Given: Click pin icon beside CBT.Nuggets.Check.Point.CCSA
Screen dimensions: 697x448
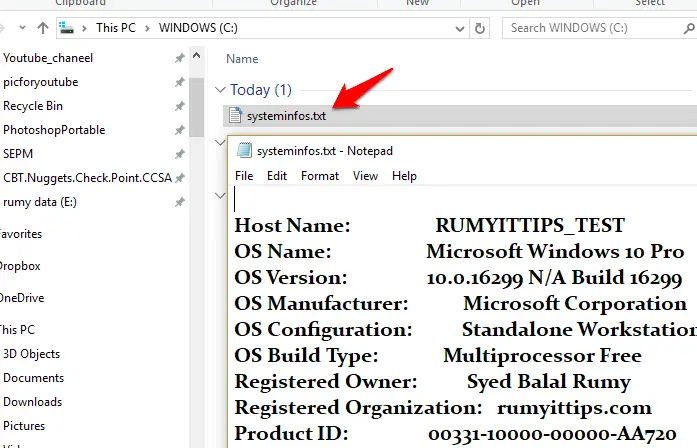Looking at the screenshot, I should (179, 178).
